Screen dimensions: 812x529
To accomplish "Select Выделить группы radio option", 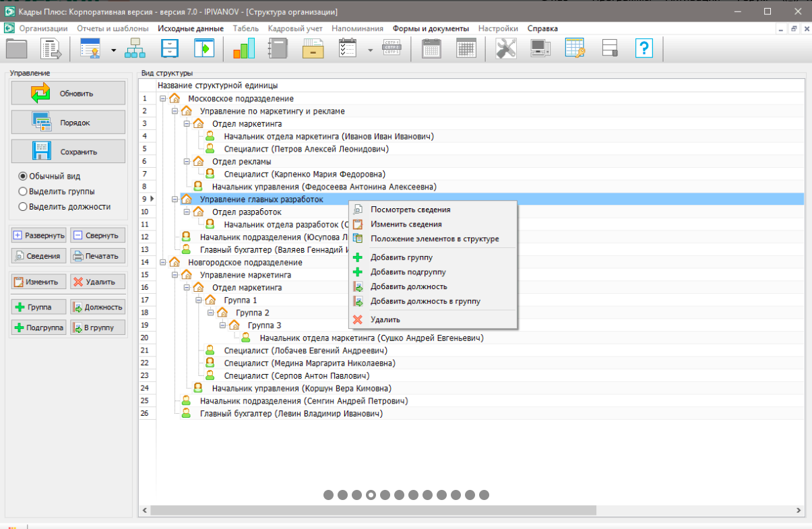I will click(x=23, y=191).
